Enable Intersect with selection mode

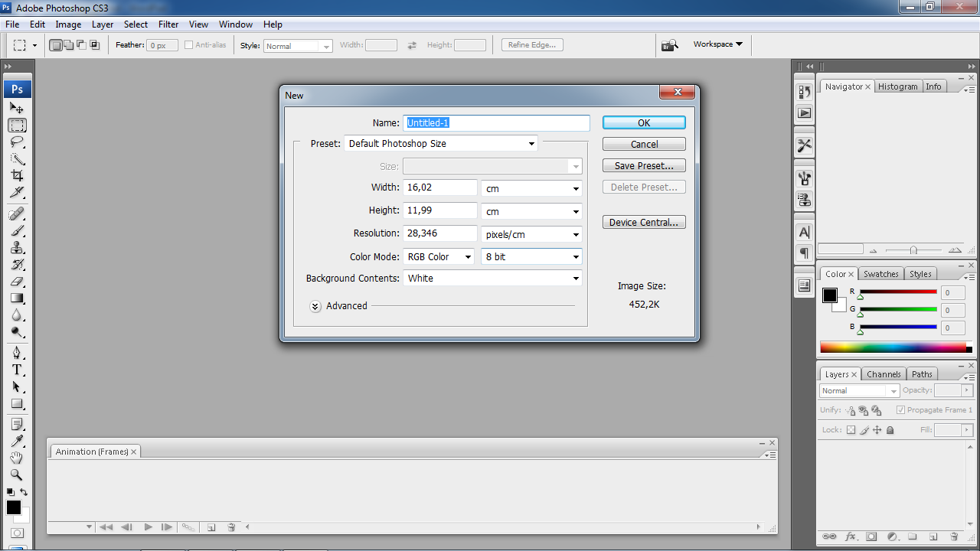click(95, 45)
